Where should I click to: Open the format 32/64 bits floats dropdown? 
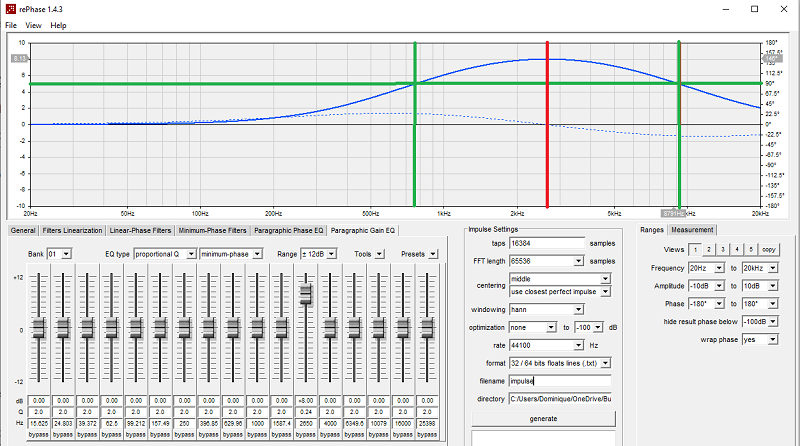[605, 363]
